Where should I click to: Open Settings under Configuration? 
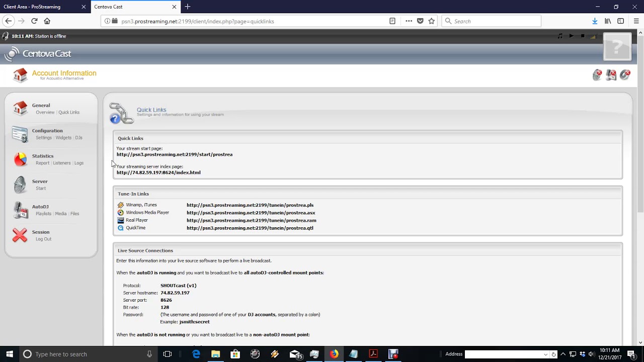pos(44,138)
